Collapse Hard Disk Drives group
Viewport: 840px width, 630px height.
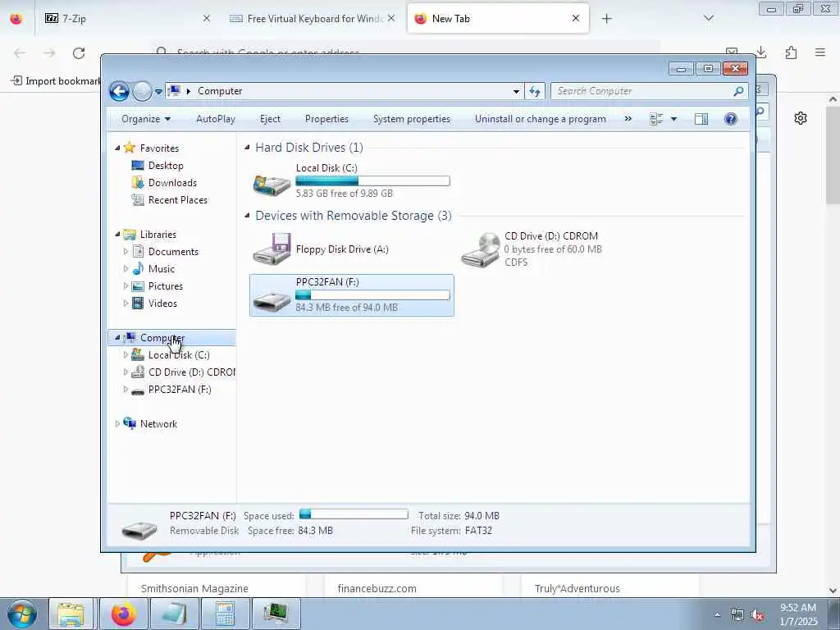tap(247, 148)
